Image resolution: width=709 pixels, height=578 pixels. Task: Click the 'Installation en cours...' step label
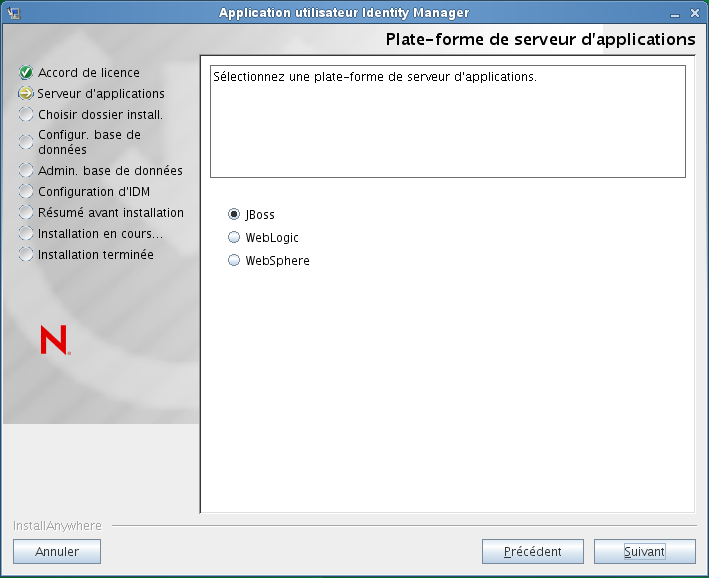coord(100,234)
